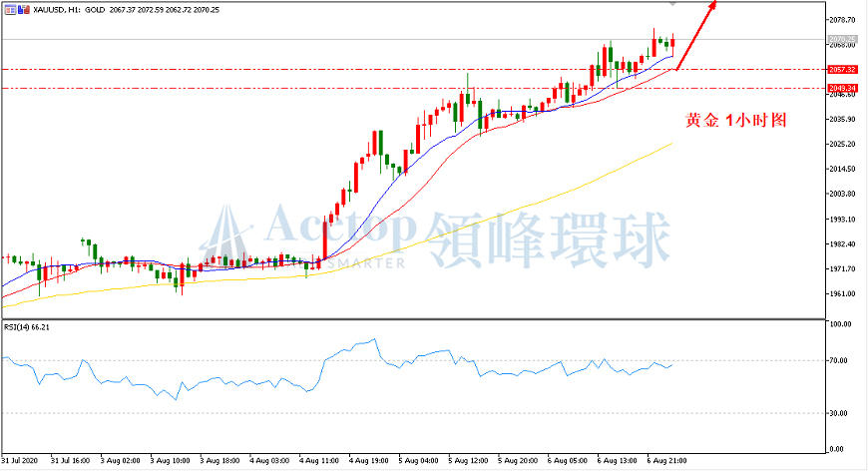Click the 5 Aug 12:00 time label

pos(468,460)
